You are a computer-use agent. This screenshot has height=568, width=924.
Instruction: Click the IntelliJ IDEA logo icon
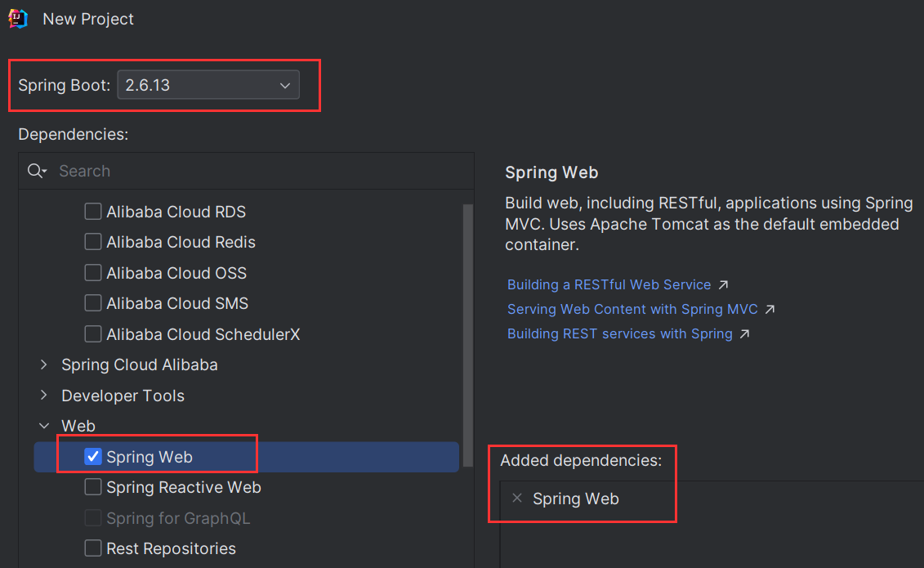tap(18, 19)
